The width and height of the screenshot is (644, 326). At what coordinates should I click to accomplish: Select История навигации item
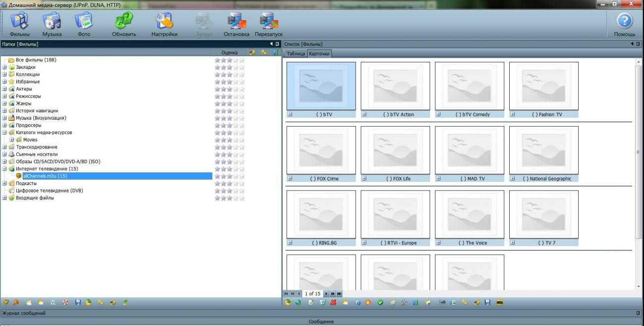(x=37, y=111)
